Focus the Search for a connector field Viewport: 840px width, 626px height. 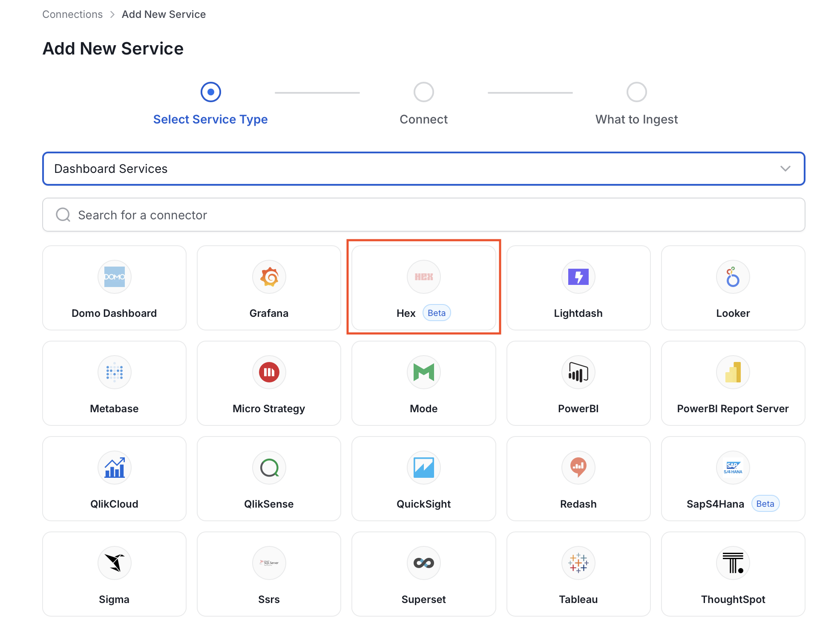(x=424, y=215)
